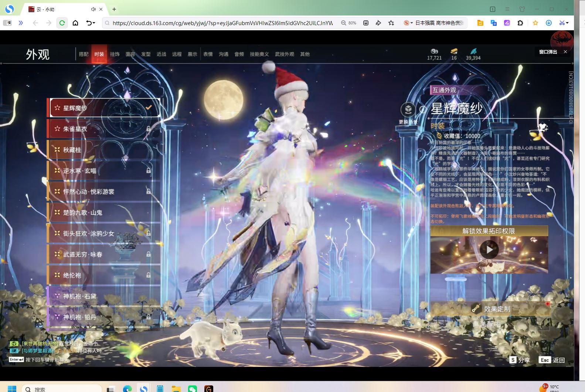Click the browser reload icon
The image size is (585, 392).
click(62, 23)
